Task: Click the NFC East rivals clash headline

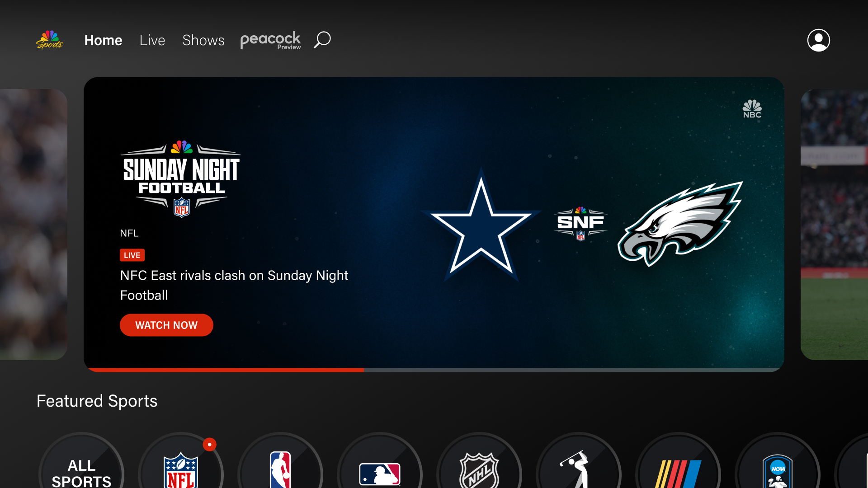Action: 234,285
